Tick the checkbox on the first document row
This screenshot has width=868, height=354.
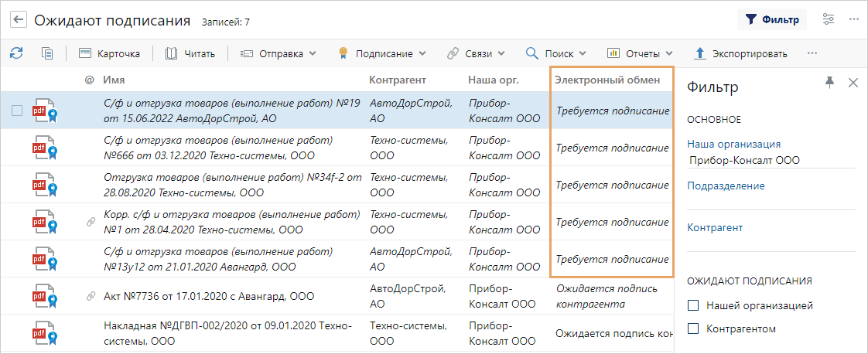(x=17, y=110)
